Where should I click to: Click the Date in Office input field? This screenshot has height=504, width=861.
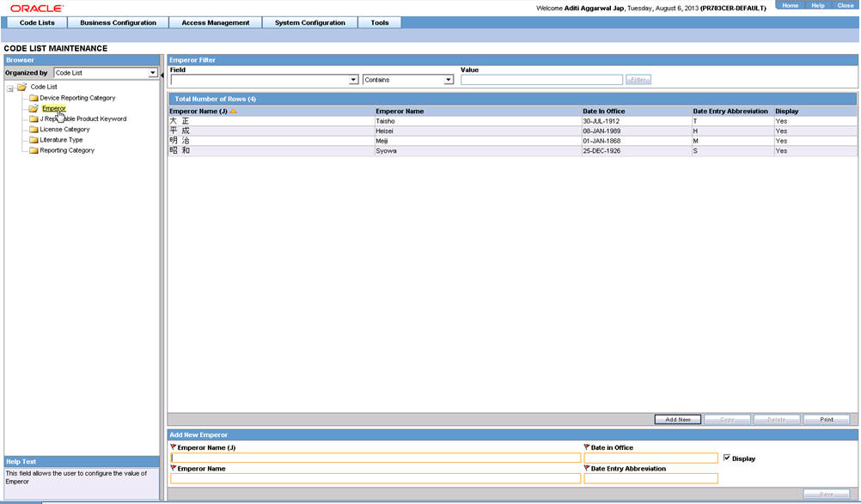coord(650,458)
